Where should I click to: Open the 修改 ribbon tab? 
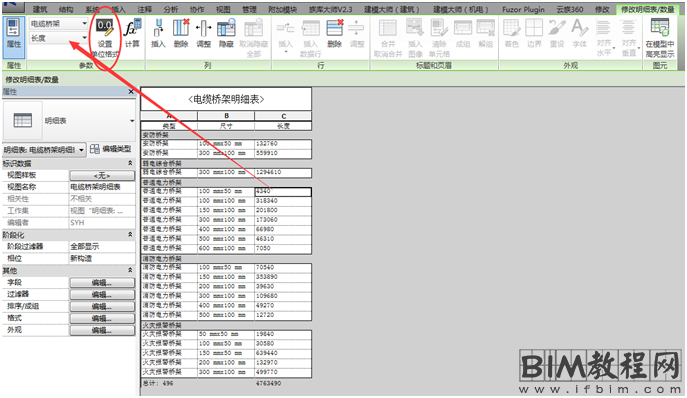click(x=602, y=9)
